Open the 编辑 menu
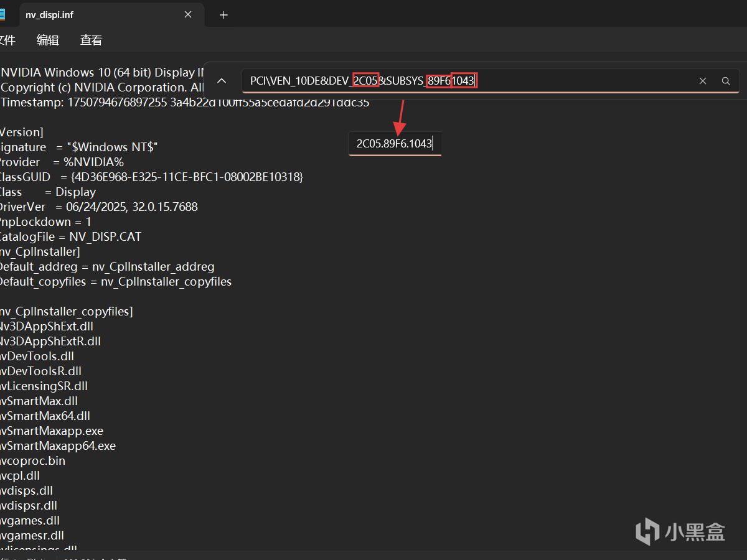 48,40
